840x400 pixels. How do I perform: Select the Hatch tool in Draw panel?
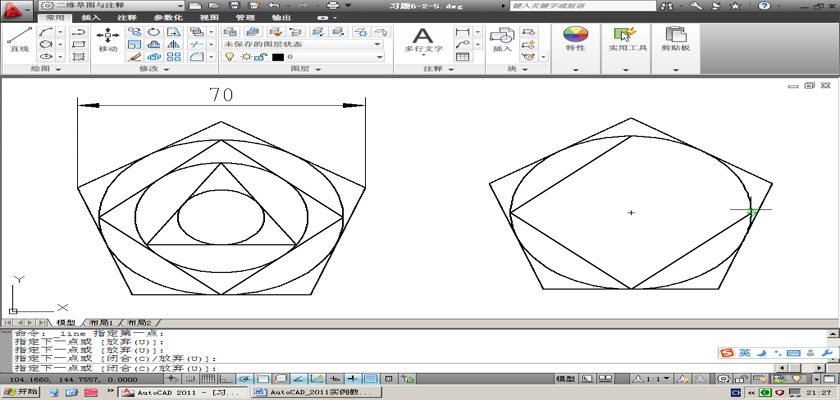pos(79,56)
